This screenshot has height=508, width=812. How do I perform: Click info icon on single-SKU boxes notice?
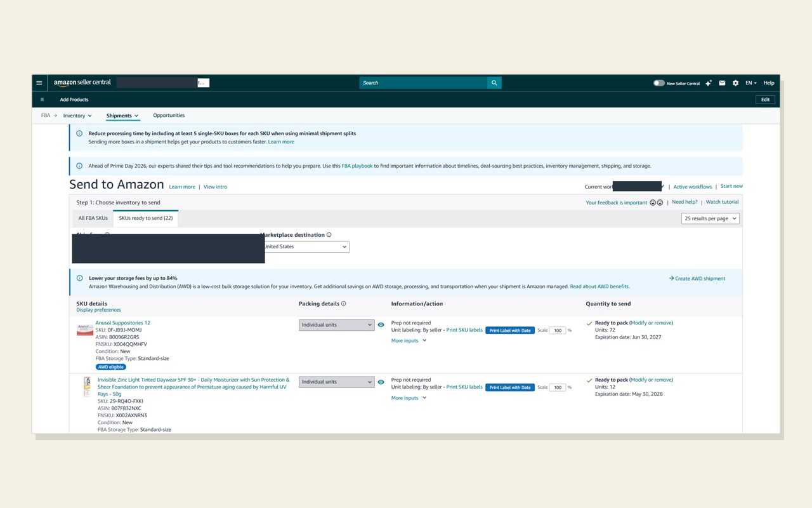[x=79, y=134]
